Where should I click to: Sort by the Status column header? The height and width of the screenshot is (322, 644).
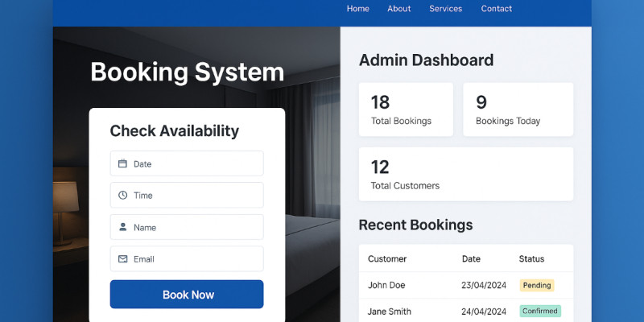tap(531, 259)
